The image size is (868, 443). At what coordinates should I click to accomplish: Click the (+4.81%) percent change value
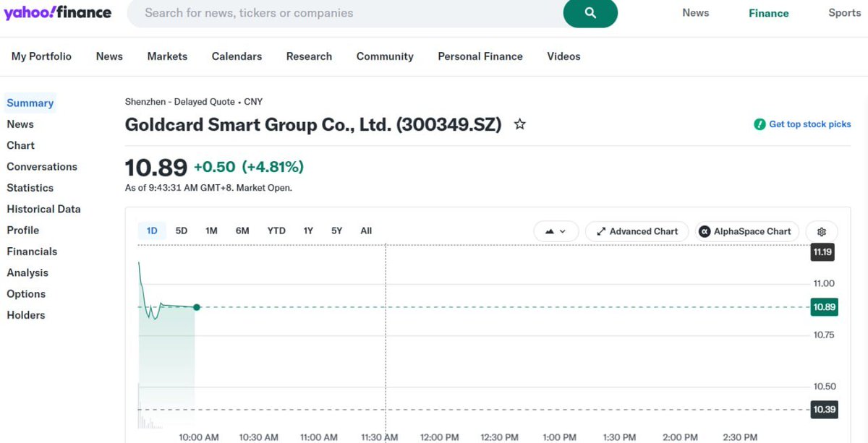(x=273, y=167)
